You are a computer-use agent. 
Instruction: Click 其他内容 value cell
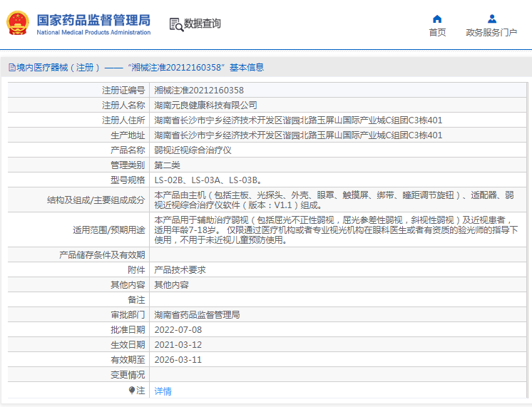[x=171, y=284]
